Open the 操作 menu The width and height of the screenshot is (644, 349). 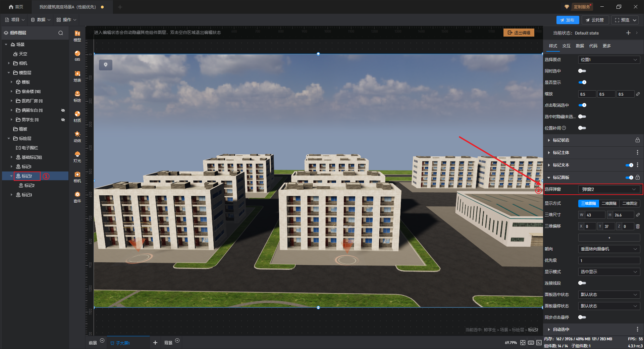(66, 20)
